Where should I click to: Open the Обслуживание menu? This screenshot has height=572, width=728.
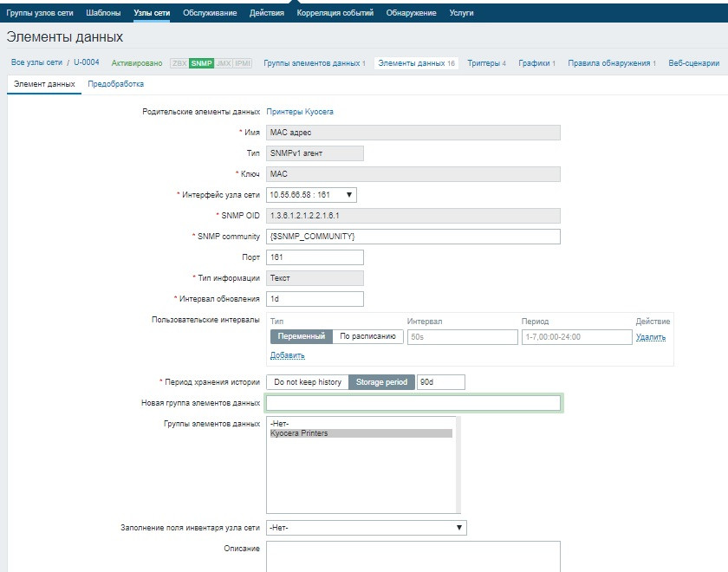point(211,13)
